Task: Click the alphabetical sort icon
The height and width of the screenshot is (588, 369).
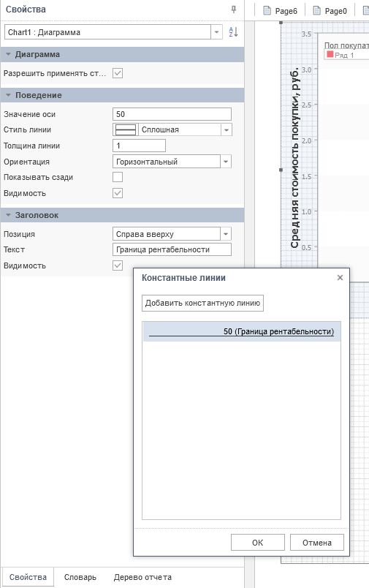Action: coord(233,32)
